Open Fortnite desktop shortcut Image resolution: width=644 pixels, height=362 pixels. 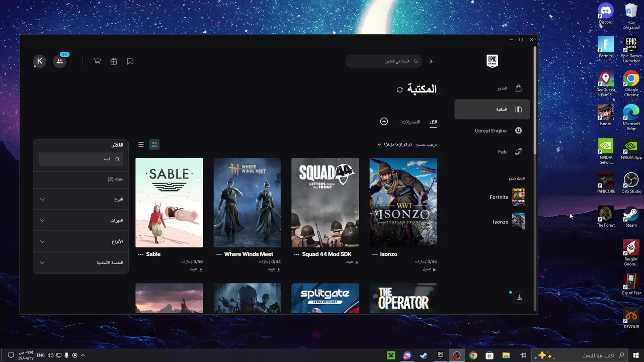pyautogui.click(x=606, y=47)
